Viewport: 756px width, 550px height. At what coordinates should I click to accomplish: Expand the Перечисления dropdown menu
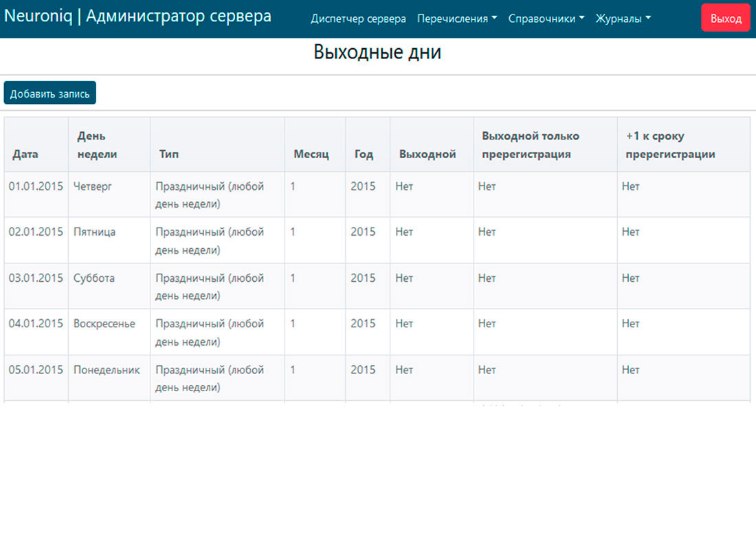456,19
